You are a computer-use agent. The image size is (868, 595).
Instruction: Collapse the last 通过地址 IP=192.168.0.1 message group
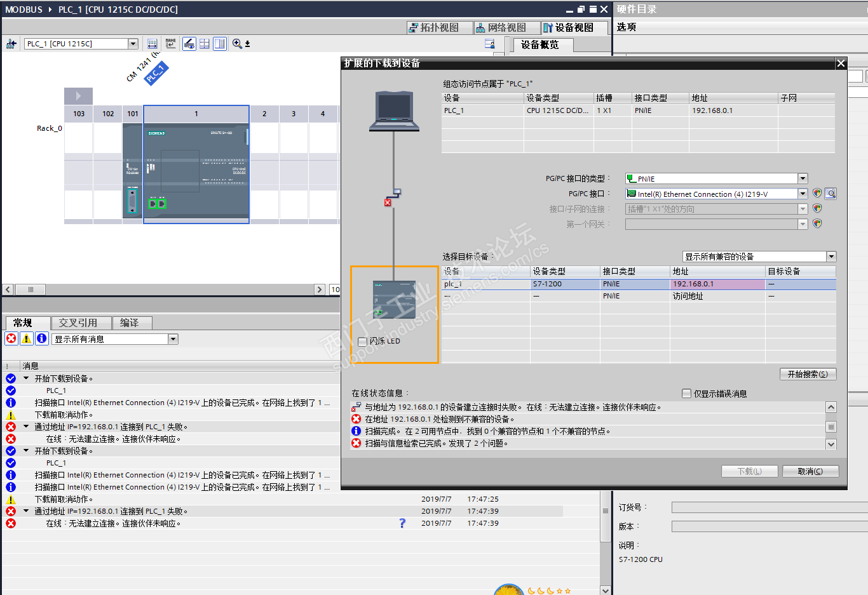tap(26, 511)
